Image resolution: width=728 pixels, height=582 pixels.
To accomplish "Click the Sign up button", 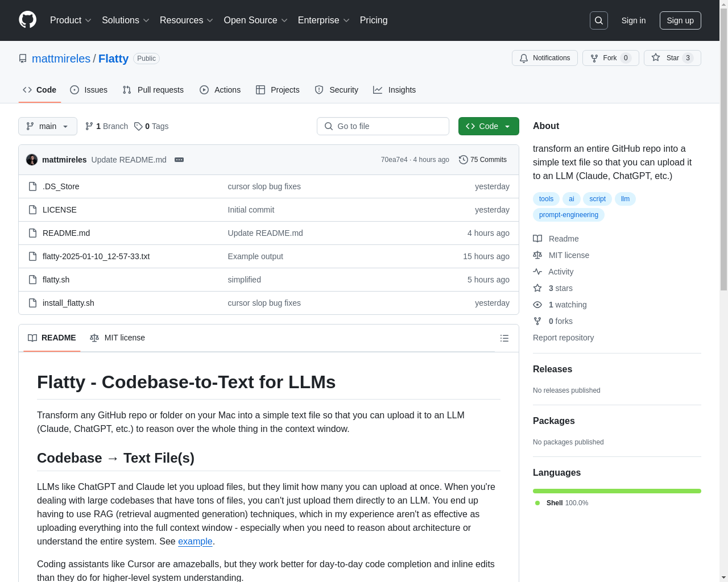I will click(680, 20).
